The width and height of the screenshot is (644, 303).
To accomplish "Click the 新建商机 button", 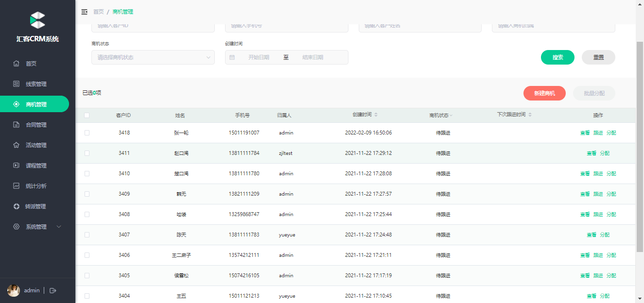I will pos(544,93).
